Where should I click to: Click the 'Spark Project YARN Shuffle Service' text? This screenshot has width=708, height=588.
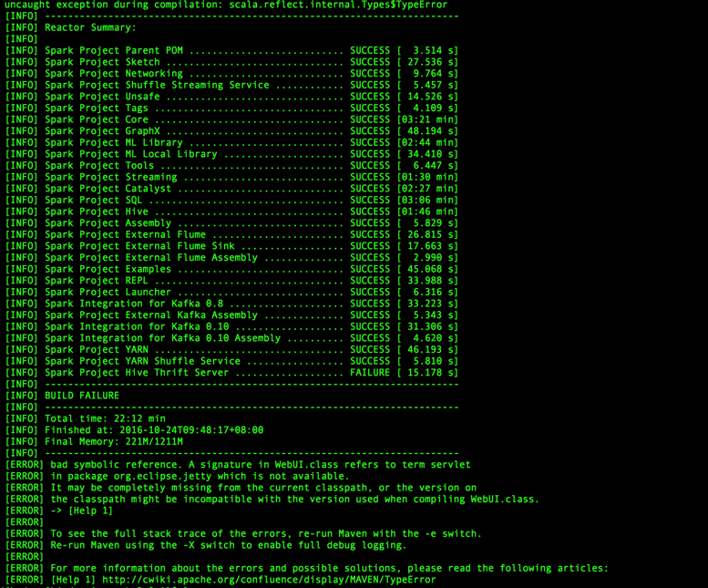click(143, 361)
